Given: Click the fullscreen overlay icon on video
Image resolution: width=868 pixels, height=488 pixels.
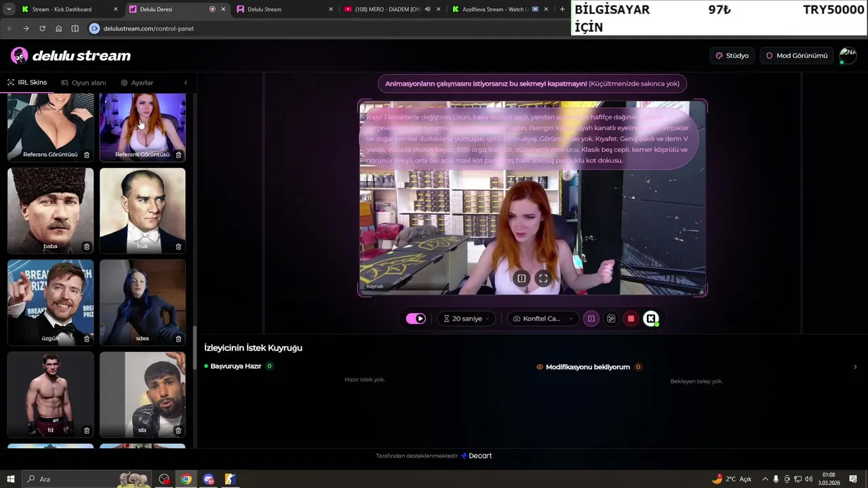Looking at the screenshot, I should (x=543, y=278).
